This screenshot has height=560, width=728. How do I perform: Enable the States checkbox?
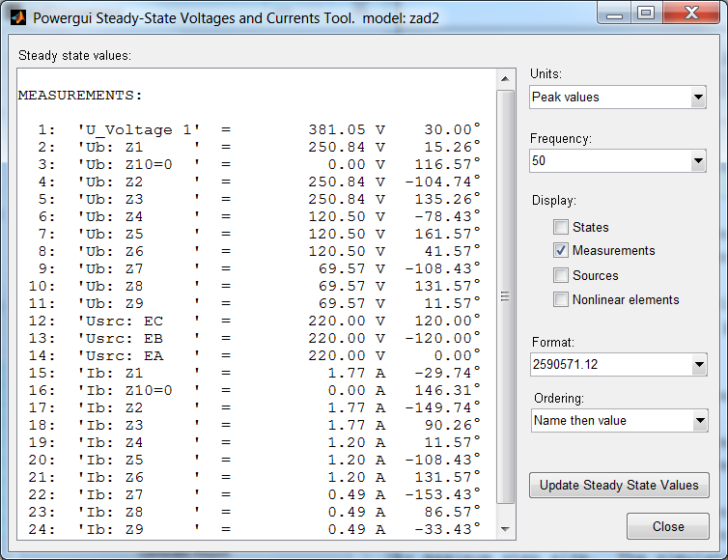point(560,227)
